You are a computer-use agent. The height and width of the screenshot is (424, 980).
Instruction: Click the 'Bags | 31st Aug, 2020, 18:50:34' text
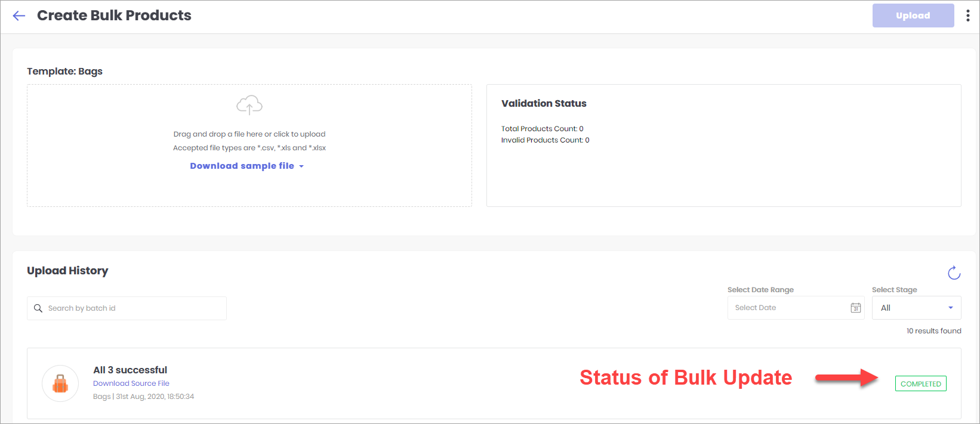(x=144, y=397)
